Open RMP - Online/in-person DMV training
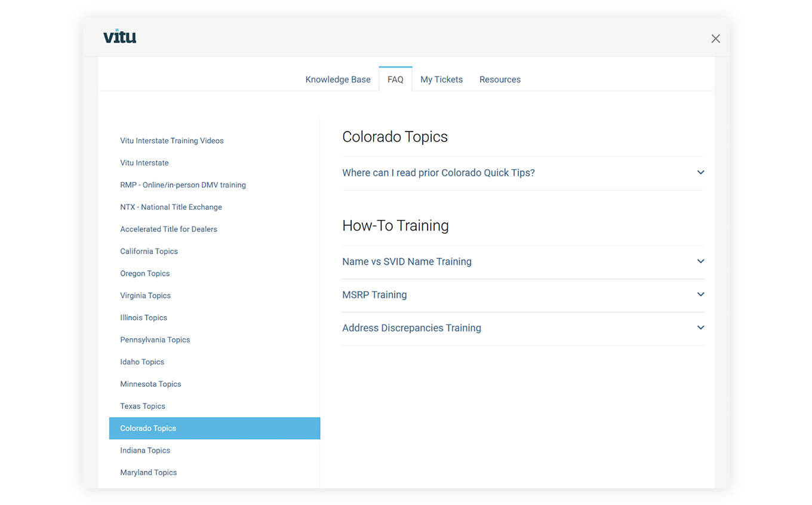The image size is (812, 505). click(x=183, y=185)
